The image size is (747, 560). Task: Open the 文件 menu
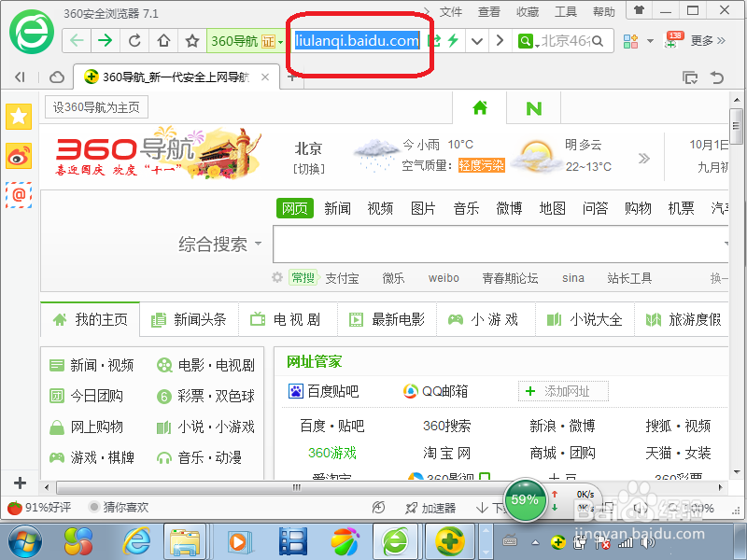coord(451,12)
